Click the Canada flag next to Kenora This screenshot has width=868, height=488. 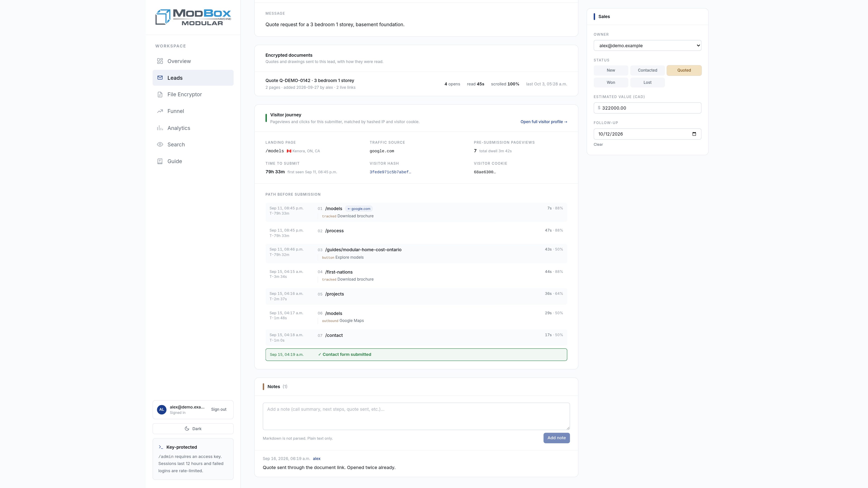tap(289, 151)
